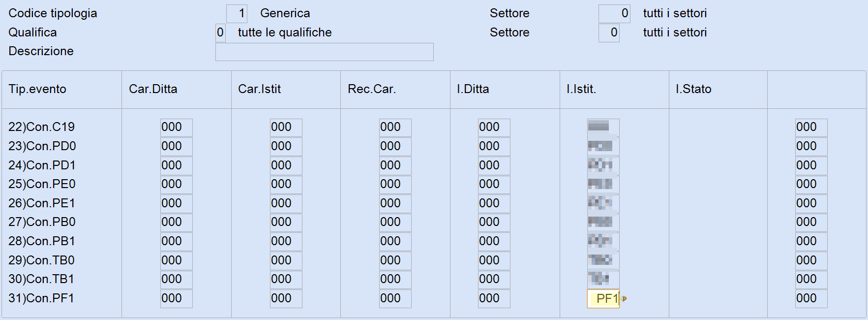Screen dimensions: 868x320
Task: Edit Car.Istit value for 22)Con.C19
Action: point(286,127)
